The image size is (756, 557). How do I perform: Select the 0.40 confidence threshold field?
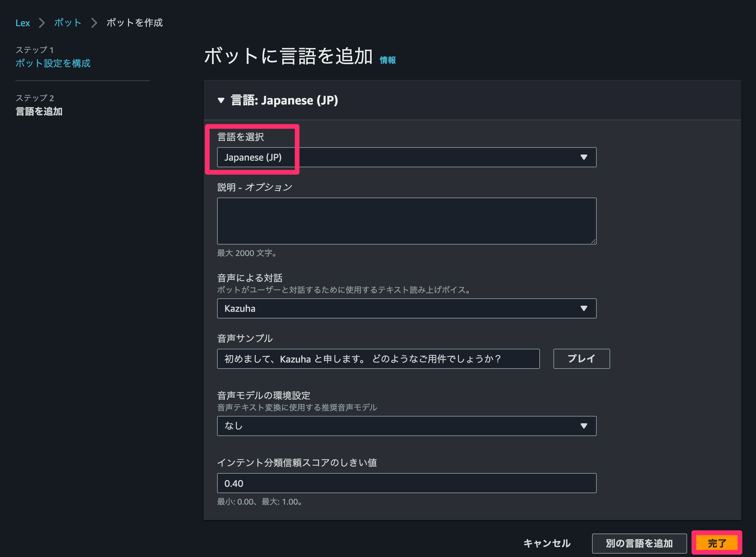tap(405, 483)
